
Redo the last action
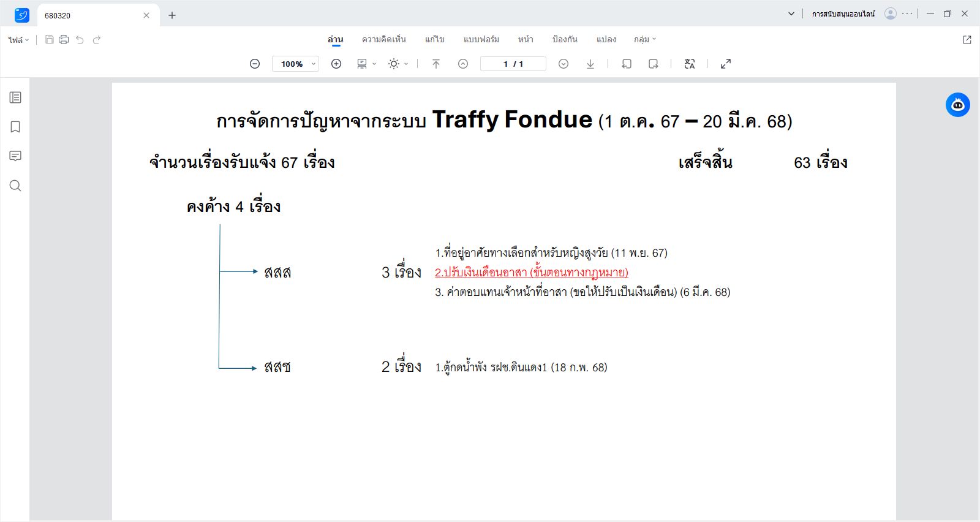pyautogui.click(x=97, y=40)
